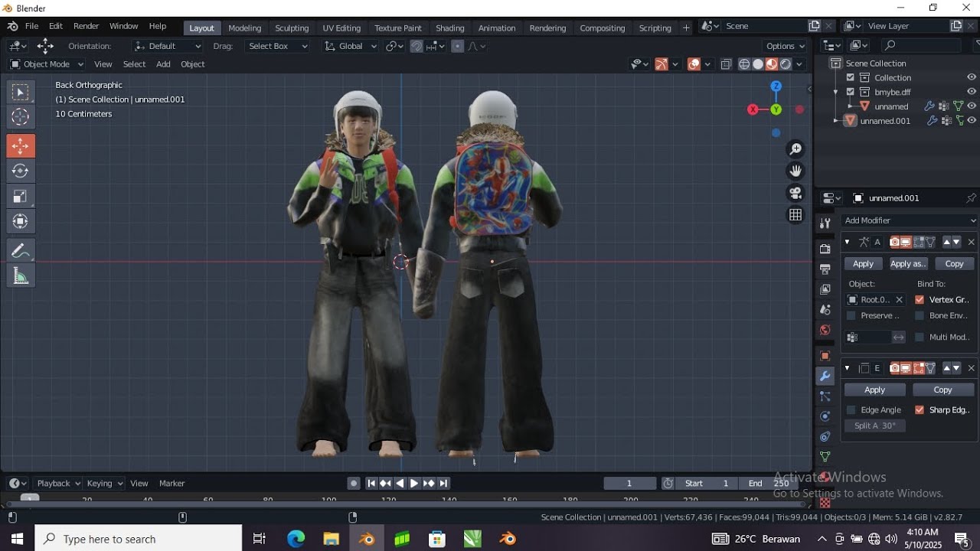This screenshot has width=980, height=551.
Task: Hide the unnamed.001 object in outliner
Action: (x=972, y=121)
